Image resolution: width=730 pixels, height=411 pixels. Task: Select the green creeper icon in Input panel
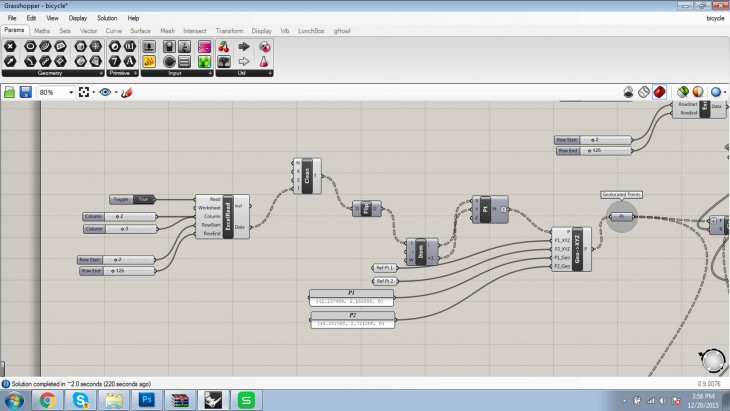click(x=205, y=62)
